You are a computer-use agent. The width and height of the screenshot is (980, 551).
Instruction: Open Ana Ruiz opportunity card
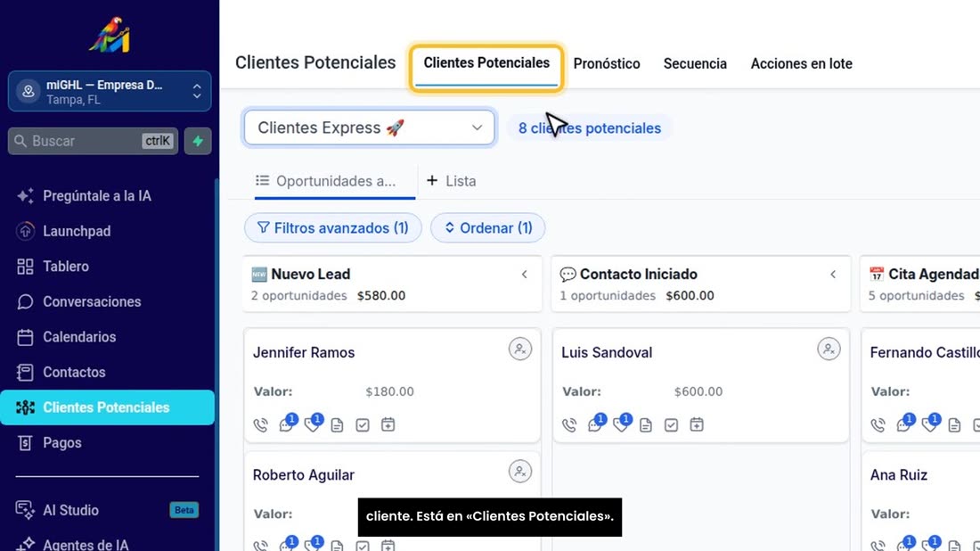[x=920, y=502]
